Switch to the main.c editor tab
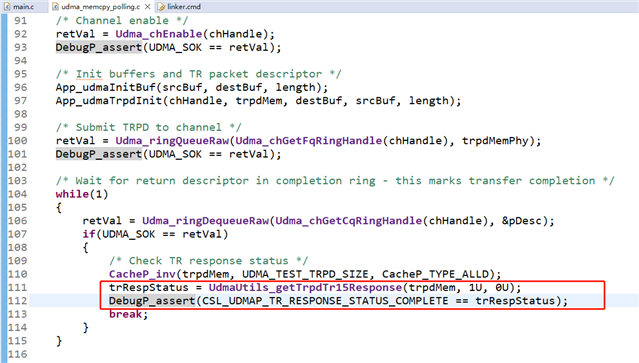This screenshot has height=363, width=639. click(x=20, y=7)
